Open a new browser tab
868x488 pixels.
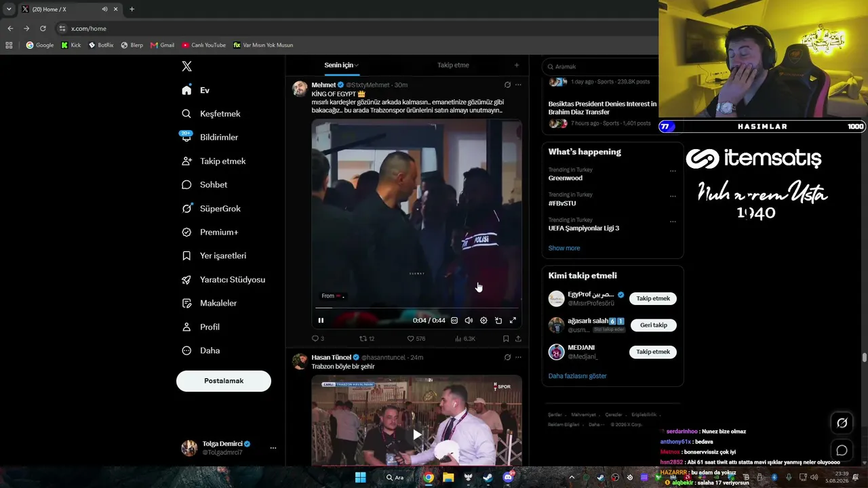(132, 9)
